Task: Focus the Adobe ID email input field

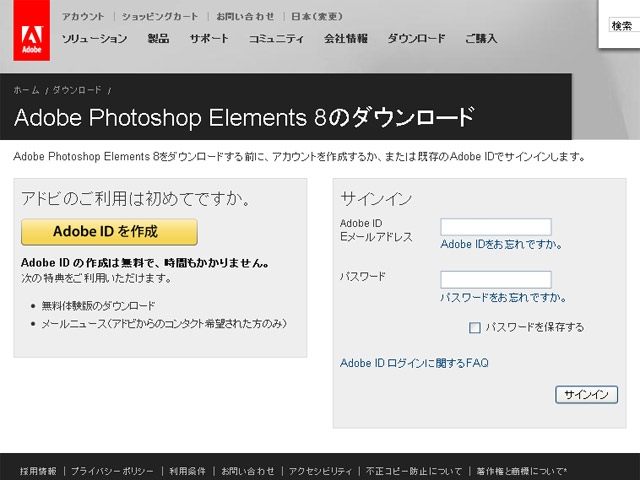Action: tap(496, 227)
